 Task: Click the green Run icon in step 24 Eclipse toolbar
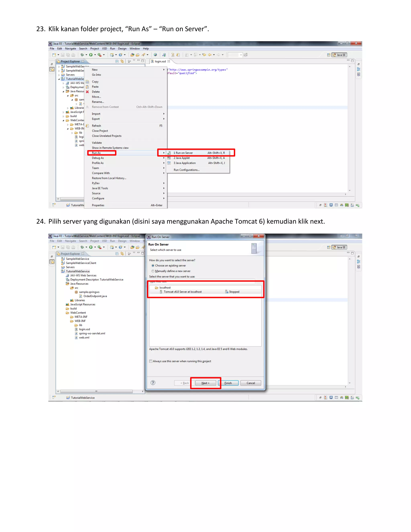(91, 247)
